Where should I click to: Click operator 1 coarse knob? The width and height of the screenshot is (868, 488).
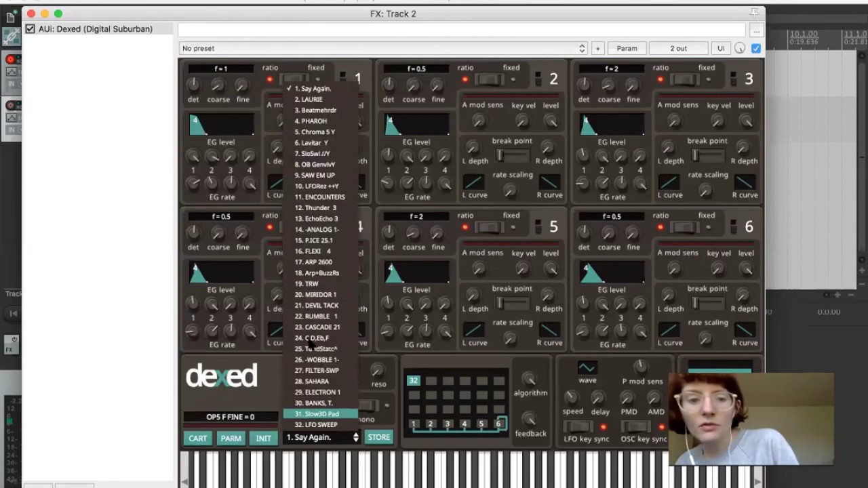[218, 85]
